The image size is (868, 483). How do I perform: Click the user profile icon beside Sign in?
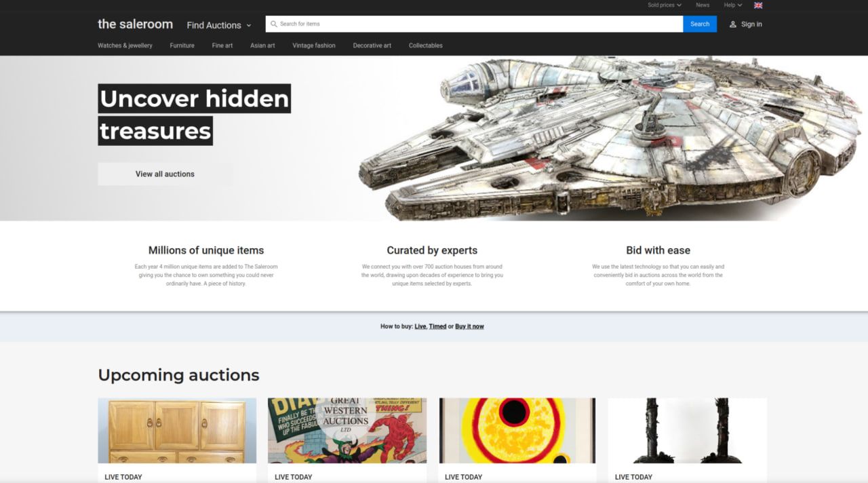tap(732, 24)
